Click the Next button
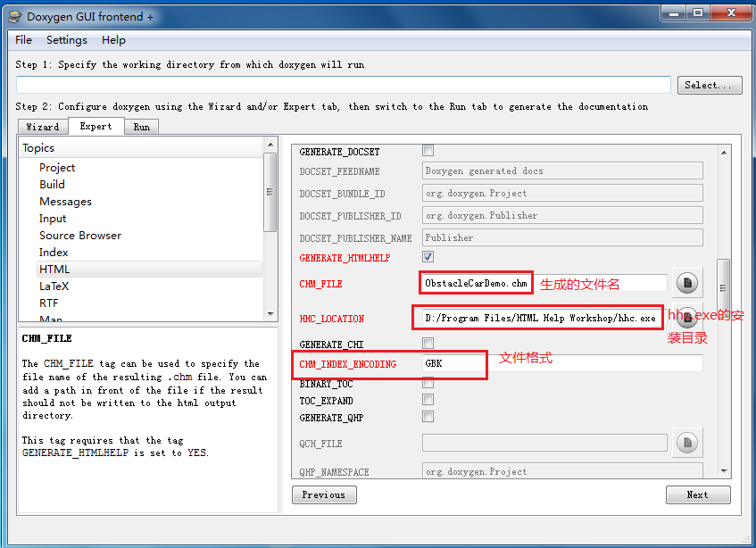This screenshot has width=756, height=548. tap(698, 494)
